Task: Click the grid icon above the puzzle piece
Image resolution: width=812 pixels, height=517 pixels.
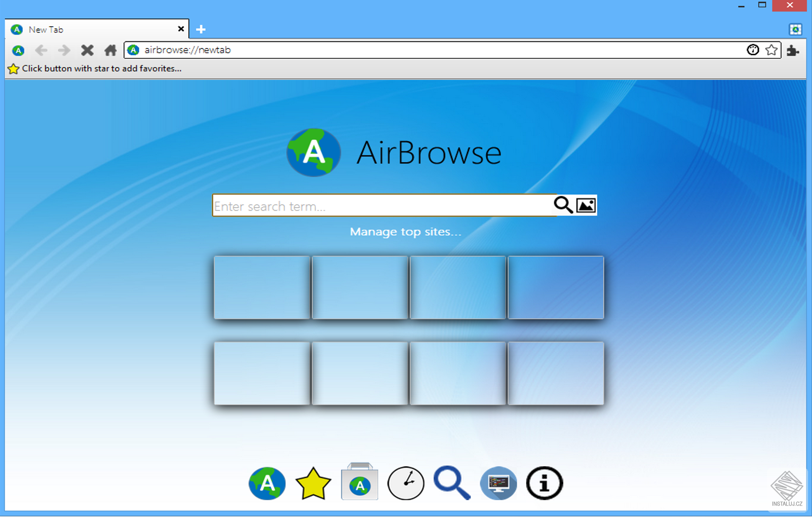Action: point(795,30)
